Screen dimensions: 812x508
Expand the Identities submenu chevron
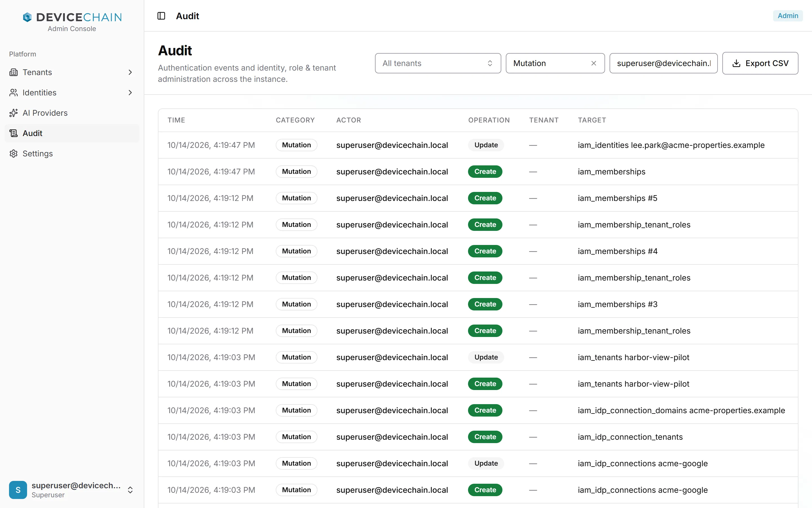tap(130, 93)
